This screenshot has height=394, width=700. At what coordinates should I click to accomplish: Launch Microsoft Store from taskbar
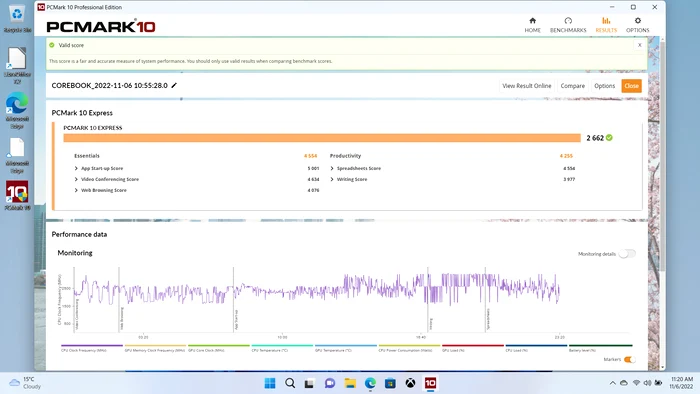[390, 383]
